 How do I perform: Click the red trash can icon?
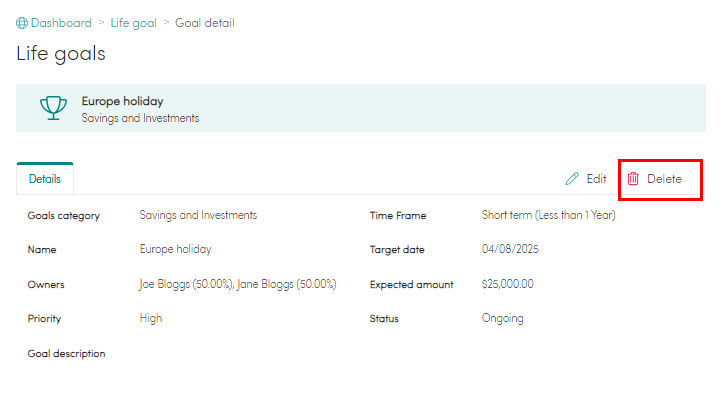(633, 179)
